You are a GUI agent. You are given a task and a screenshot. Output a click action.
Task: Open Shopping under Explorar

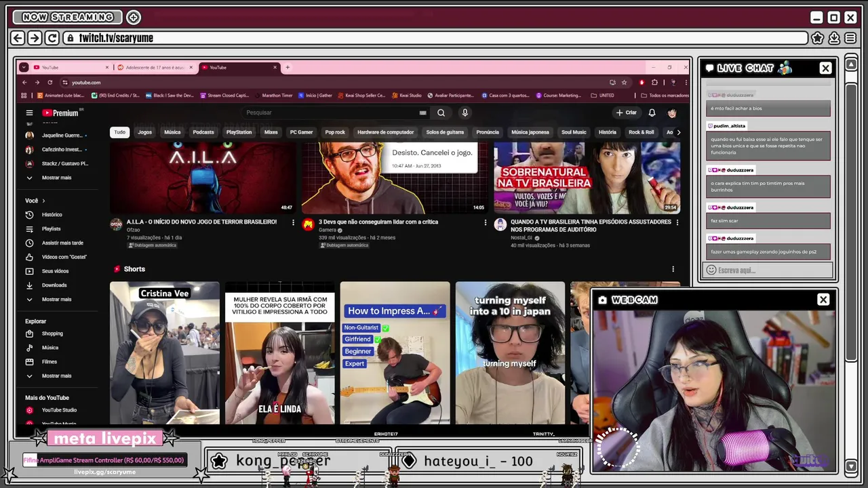tap(52, 333)
